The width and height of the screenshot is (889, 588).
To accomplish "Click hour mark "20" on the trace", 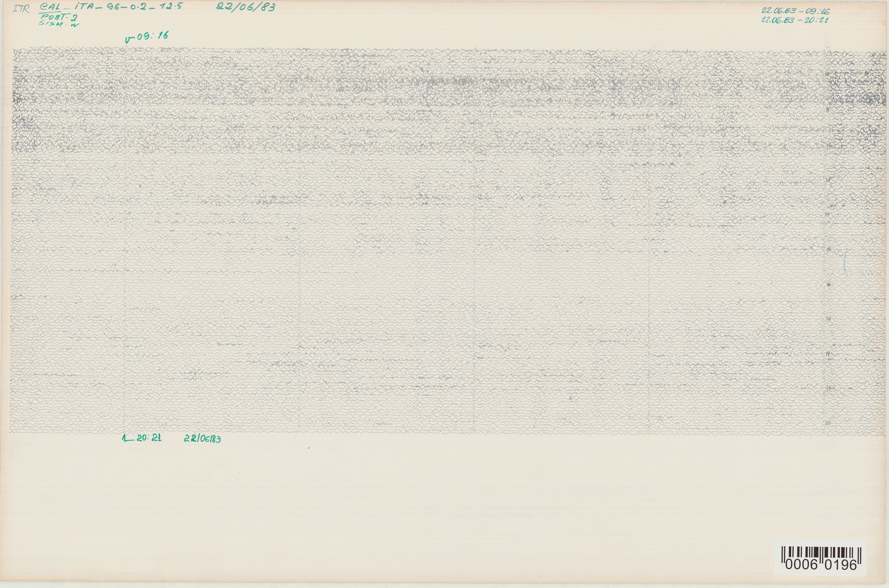I will pos(828,423).
